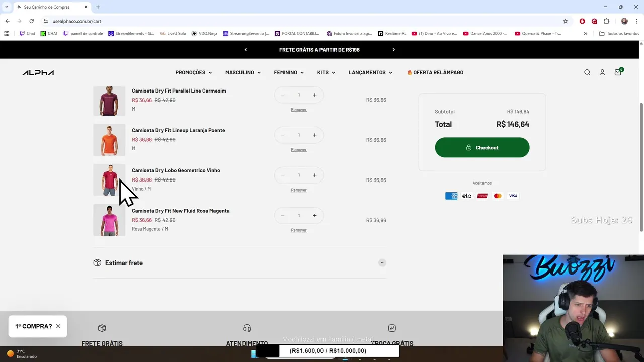Expand the LANÇAMENTOS menu

coord(370,72)
